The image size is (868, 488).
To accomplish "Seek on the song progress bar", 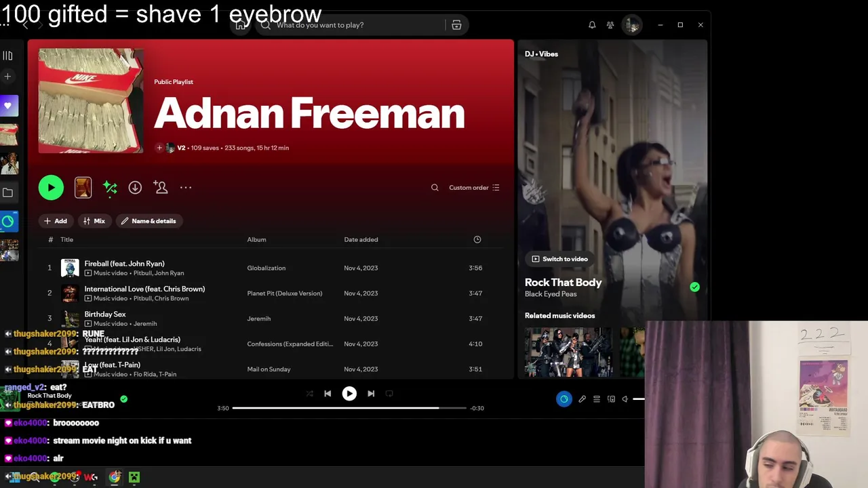I will click(349, 408).
